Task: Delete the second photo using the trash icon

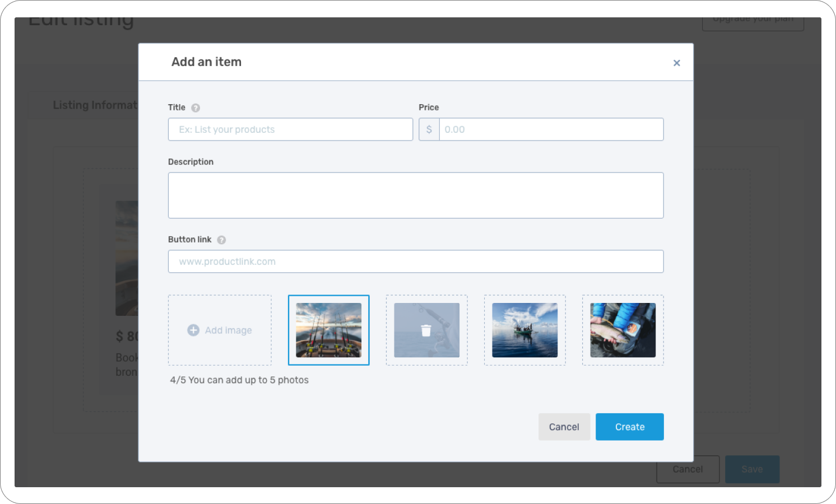Action: click(426, 330)
